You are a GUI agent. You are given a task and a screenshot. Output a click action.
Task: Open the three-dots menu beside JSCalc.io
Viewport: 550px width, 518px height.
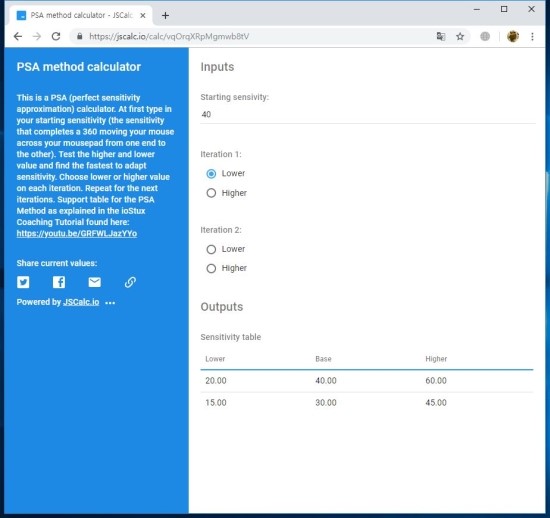click(110, 303)
